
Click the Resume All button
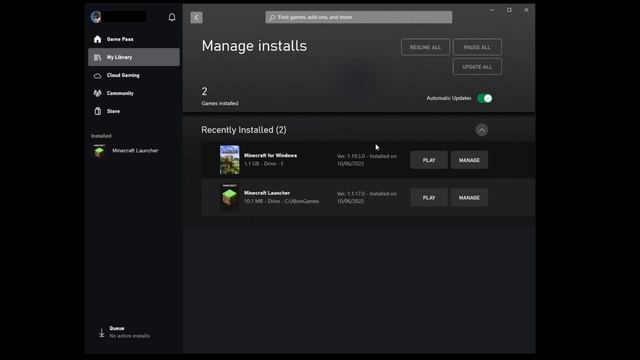click(x=425, y=47)
